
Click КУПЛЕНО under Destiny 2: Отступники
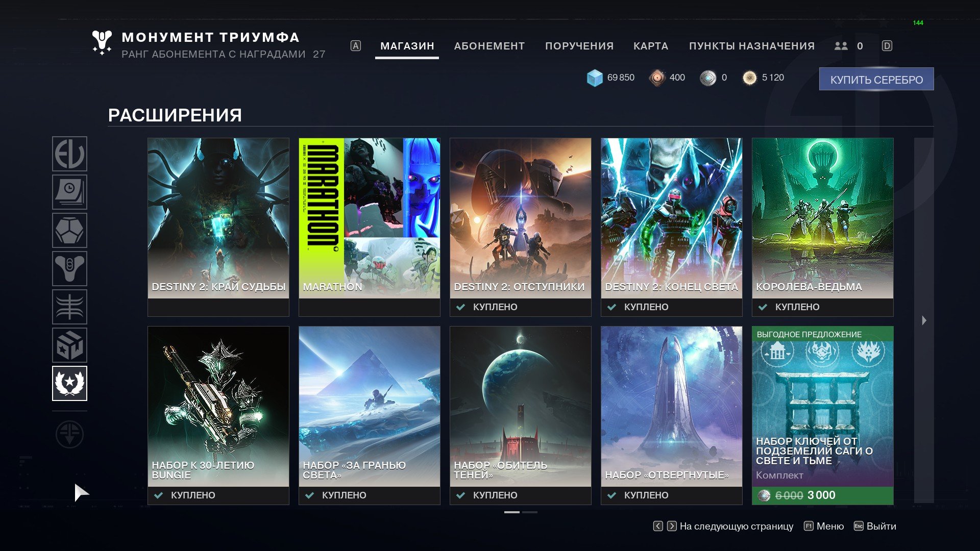tap(495, 307)
